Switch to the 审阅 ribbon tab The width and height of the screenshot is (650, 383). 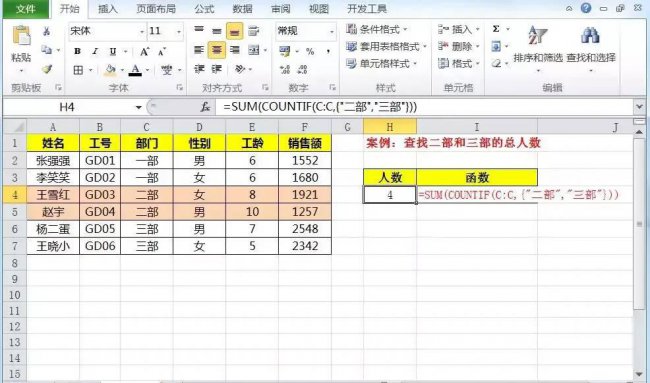281,9
